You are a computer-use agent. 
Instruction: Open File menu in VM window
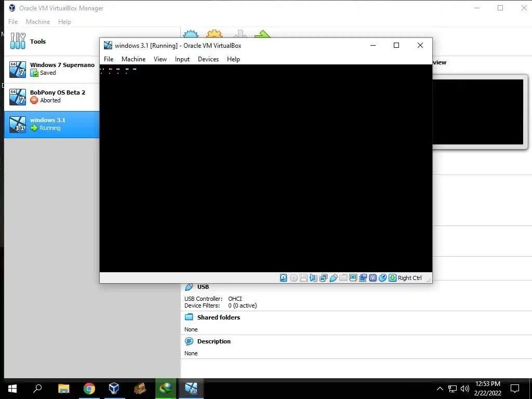(109, 59)
